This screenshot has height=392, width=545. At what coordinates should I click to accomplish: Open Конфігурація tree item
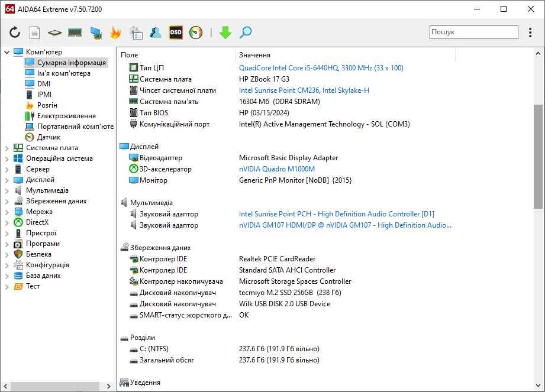[47, 265]
